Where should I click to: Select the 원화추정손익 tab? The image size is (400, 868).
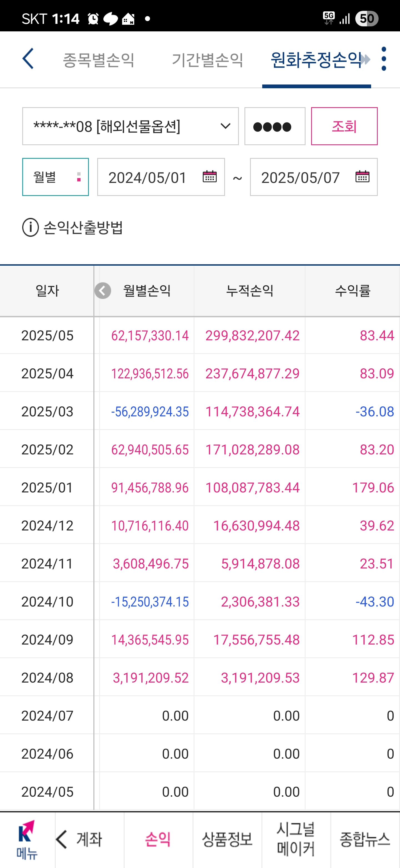pyautogui.click(x=316, y=60)
